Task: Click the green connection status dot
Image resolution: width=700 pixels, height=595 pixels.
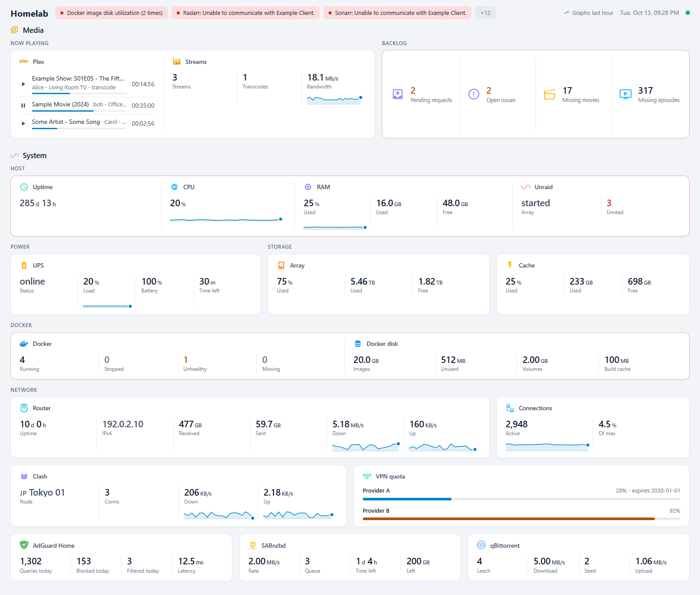Action: click(687, 13)
